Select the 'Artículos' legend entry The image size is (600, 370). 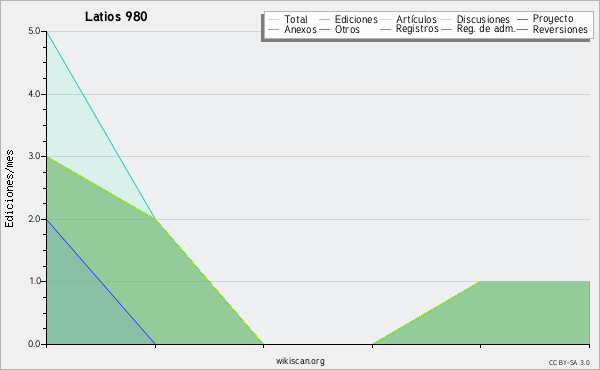408,19
